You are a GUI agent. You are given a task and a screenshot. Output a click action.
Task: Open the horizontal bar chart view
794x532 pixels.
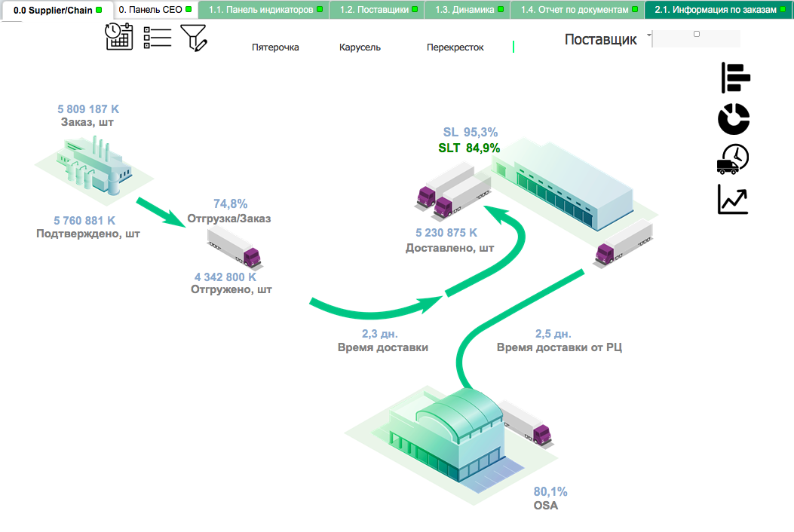[734, 78]
